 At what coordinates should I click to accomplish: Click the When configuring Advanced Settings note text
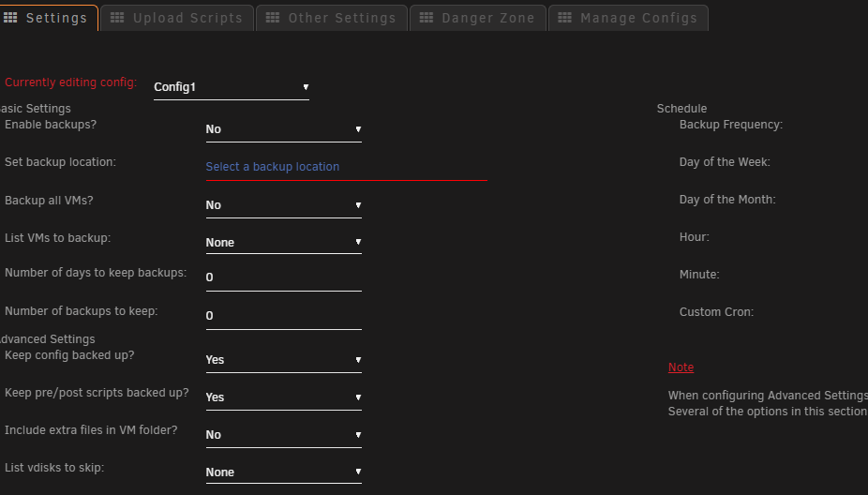pyautogui.click(x=768, y=396)
